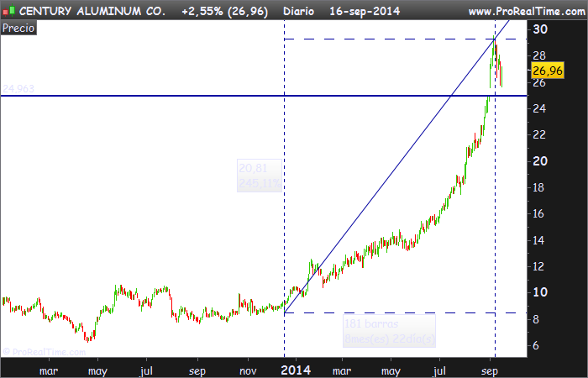Screen dimensions: 588x378
Task: Click the sep label right of 2014
Action: tap(490, 371)
